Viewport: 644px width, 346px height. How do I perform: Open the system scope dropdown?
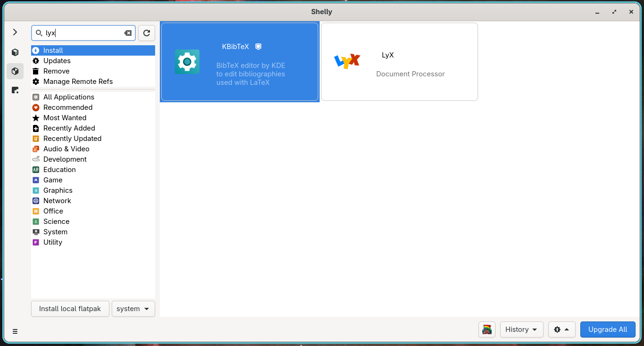133,309
